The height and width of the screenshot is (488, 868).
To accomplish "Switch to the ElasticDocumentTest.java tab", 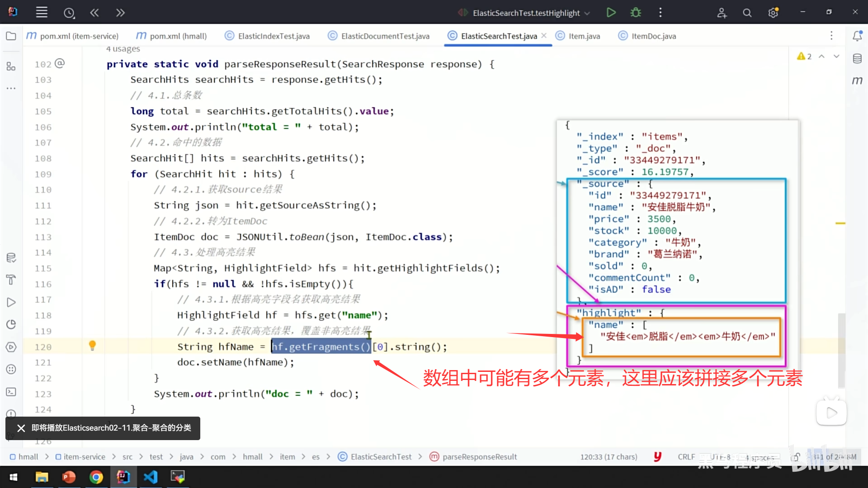I will coord(385,36).
